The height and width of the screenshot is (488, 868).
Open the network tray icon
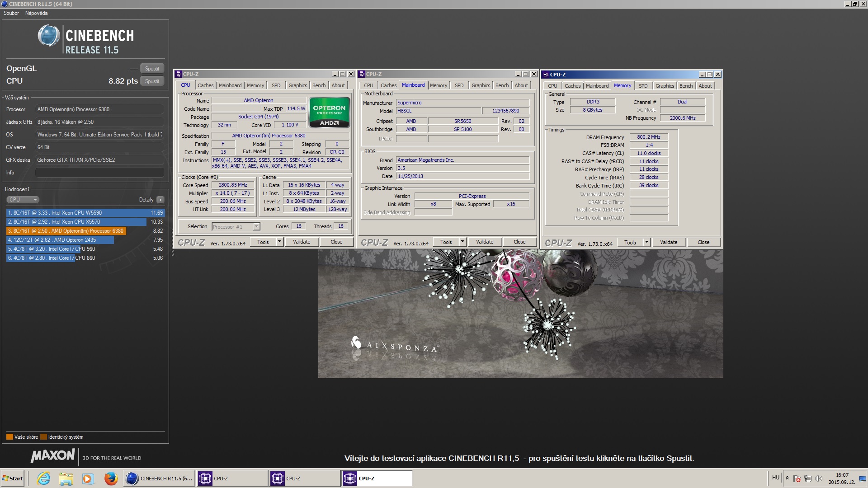pos(807,479)
